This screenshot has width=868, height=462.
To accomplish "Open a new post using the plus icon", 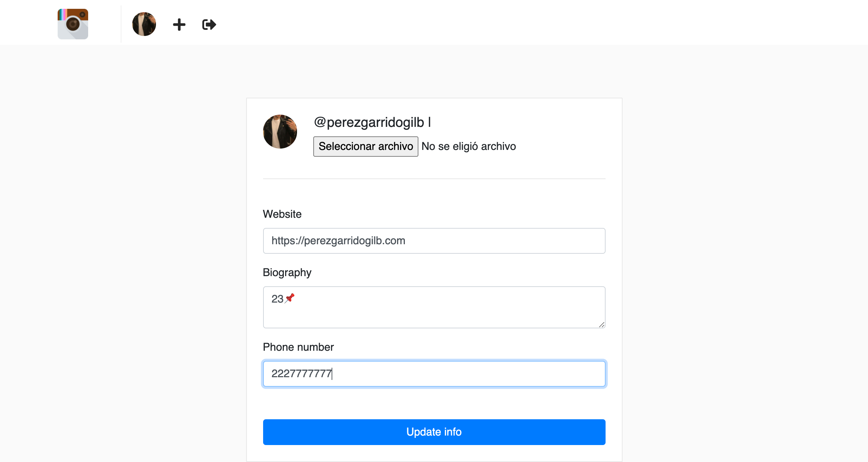I will tap(179, 24).
